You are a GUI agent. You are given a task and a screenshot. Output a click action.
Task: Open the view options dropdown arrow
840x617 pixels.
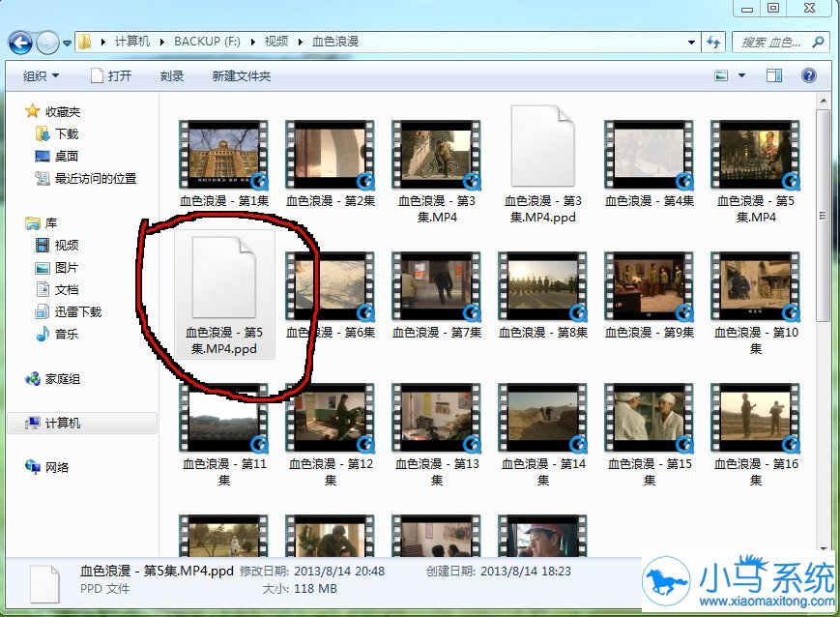[x=742, y=75]
